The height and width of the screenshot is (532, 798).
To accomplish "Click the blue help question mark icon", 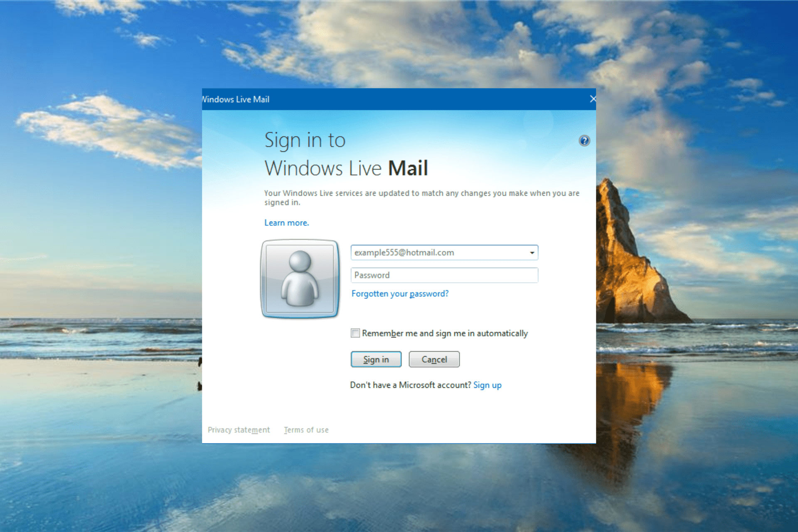I will 584,140.
